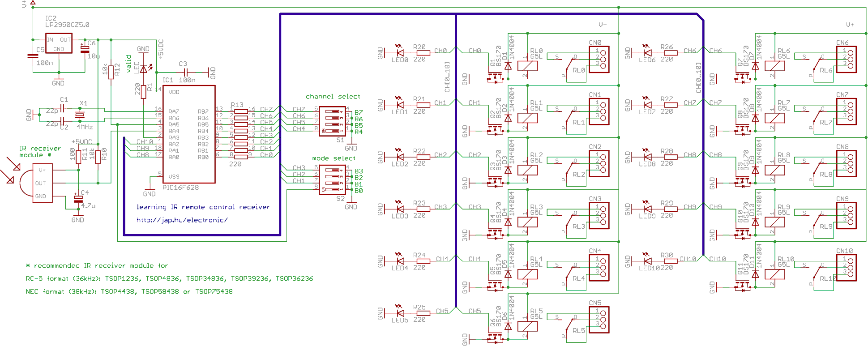Select the 4MHz crystal X1

pyautogui.click(x=80, y=115)
